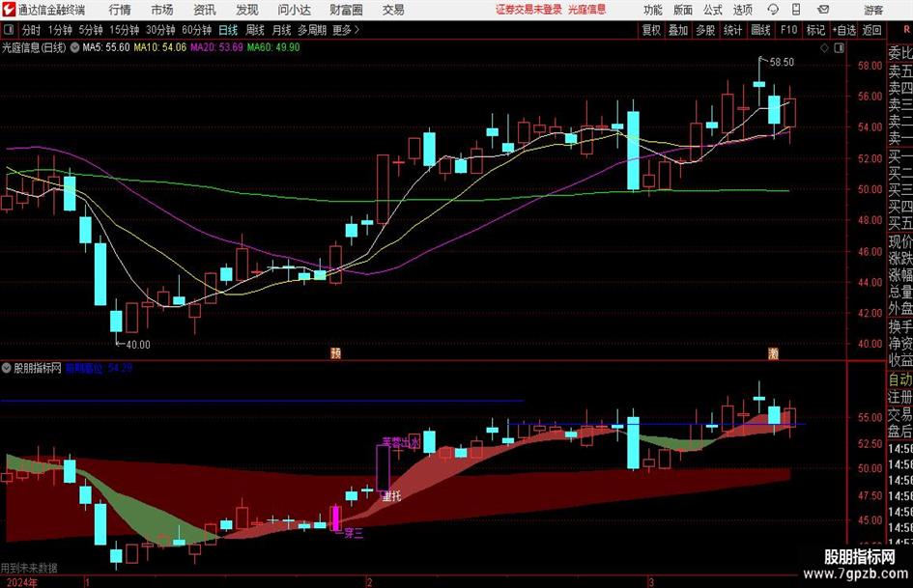
Task: Open the 画线 drawing tools
Action: click(x=760, y=30)
